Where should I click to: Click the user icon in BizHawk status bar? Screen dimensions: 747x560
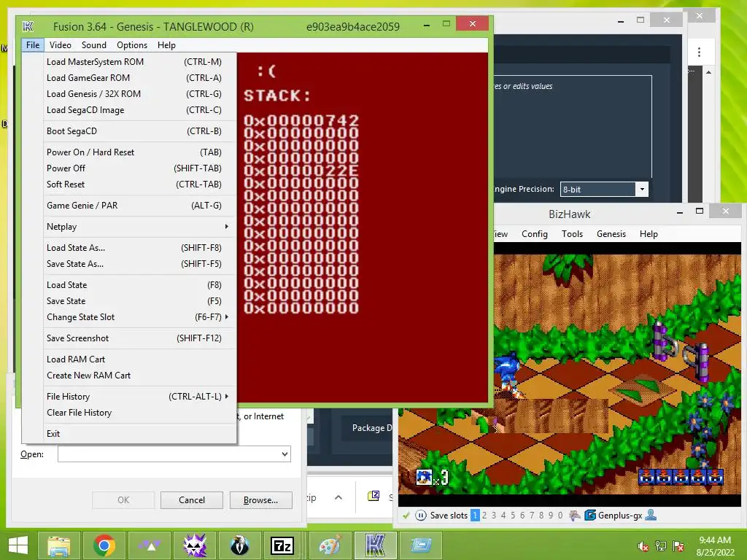[651, 516]
